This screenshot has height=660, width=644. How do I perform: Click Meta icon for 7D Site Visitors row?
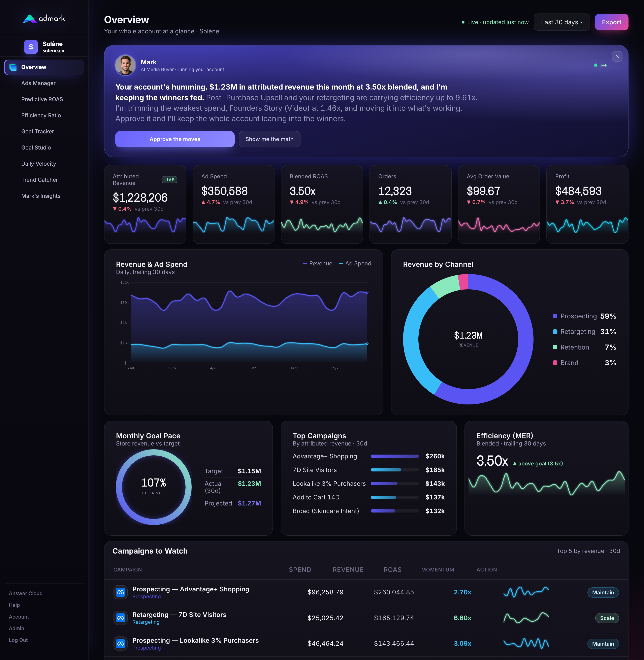[120, 618]
